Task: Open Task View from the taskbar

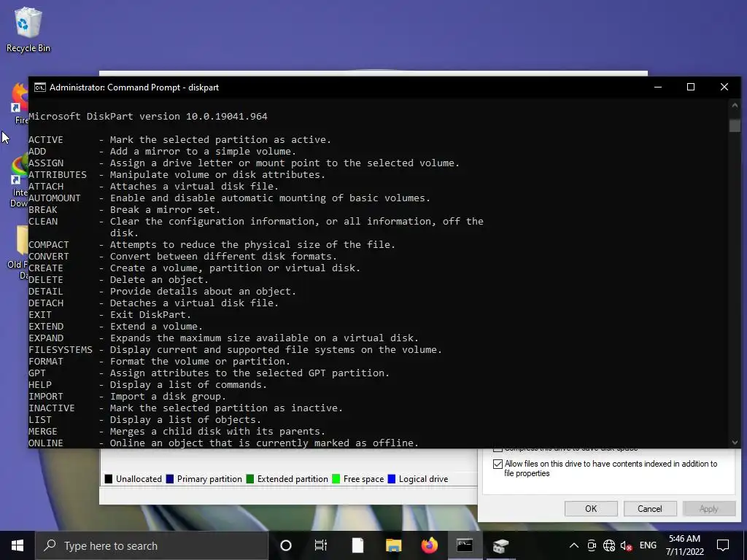Action: tap(321, 545)
